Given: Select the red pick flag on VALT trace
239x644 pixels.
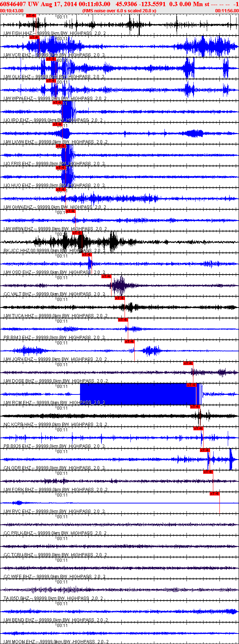Looking at the screenshot, I should click(x=106, y=276).
